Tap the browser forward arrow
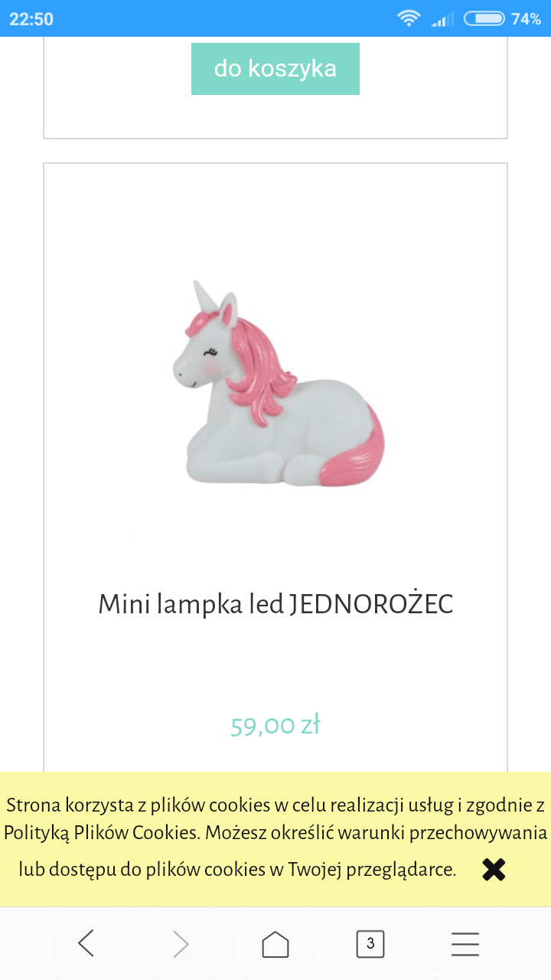551x980 pixels. (181, 944)
